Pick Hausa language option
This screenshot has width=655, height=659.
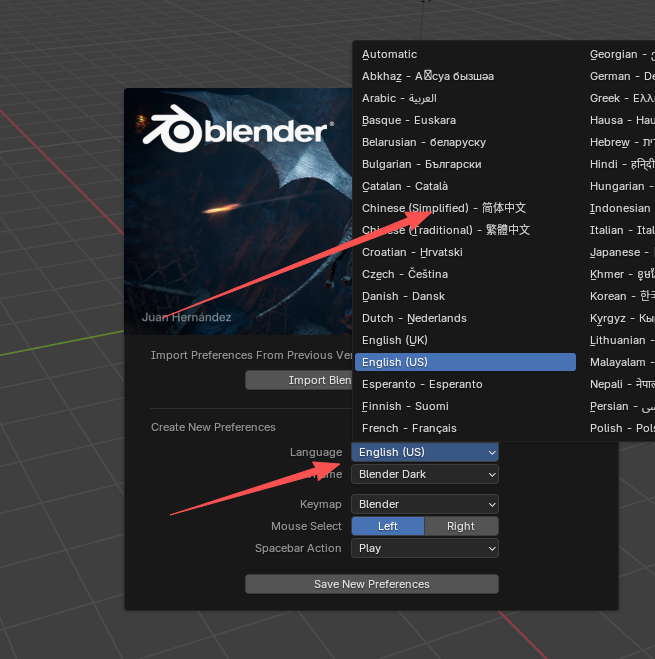tap(621, 120)
